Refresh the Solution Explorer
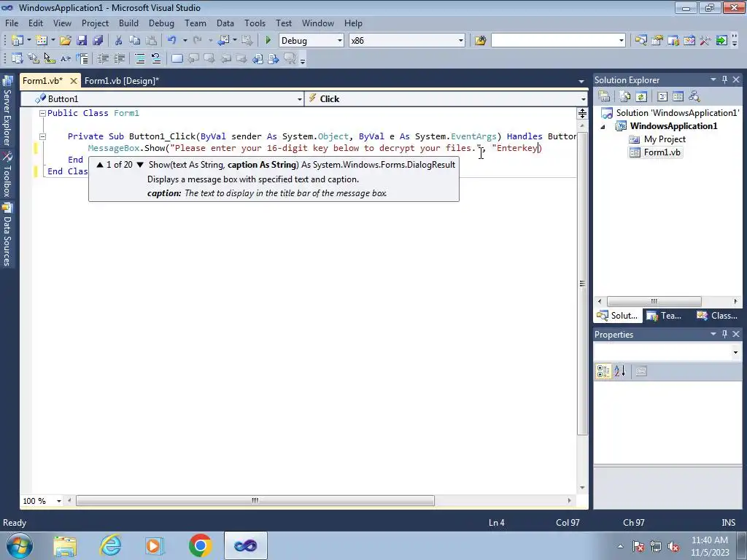This screenshot has height=560, width=747. click(641, 97)
